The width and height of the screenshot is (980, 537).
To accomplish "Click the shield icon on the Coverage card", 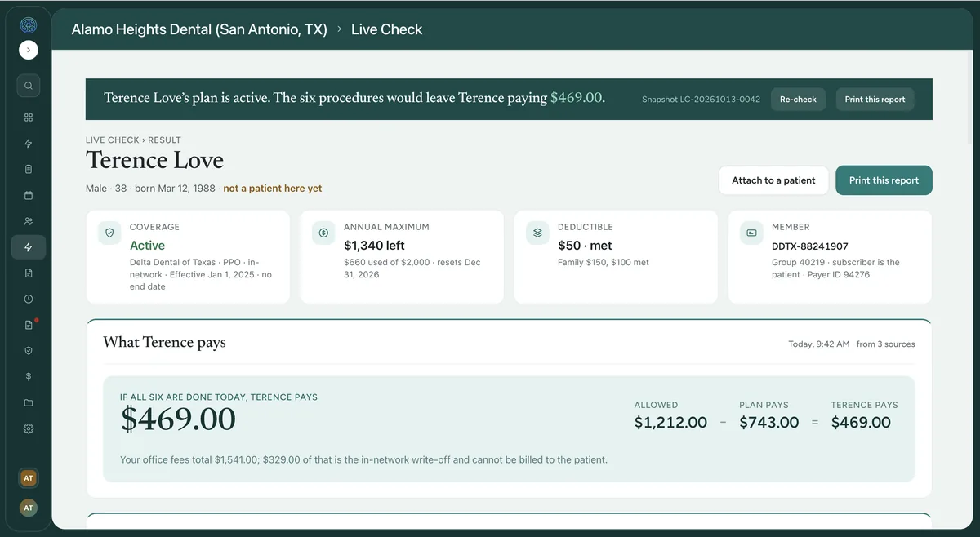I will 109,233.
